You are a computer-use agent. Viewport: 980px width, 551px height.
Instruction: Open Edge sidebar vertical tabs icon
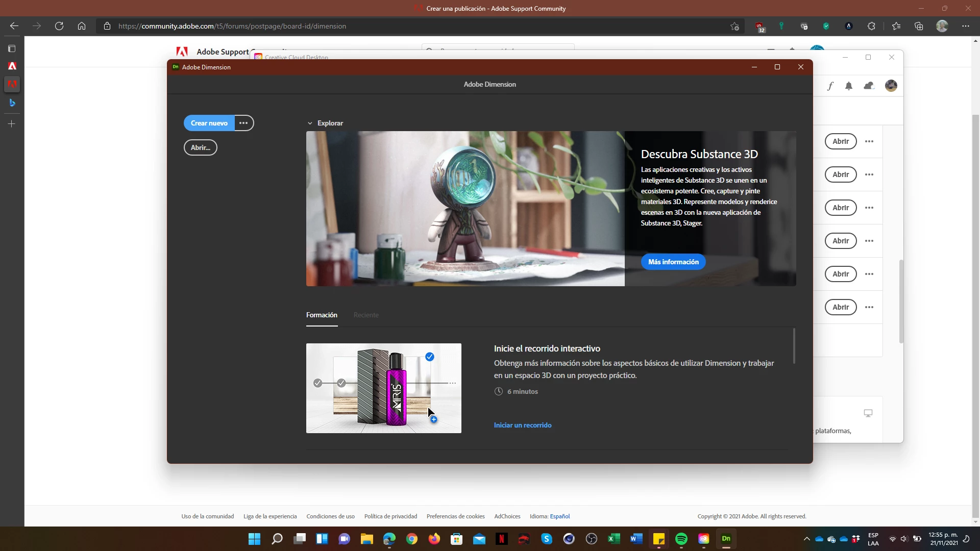(12, 48)
